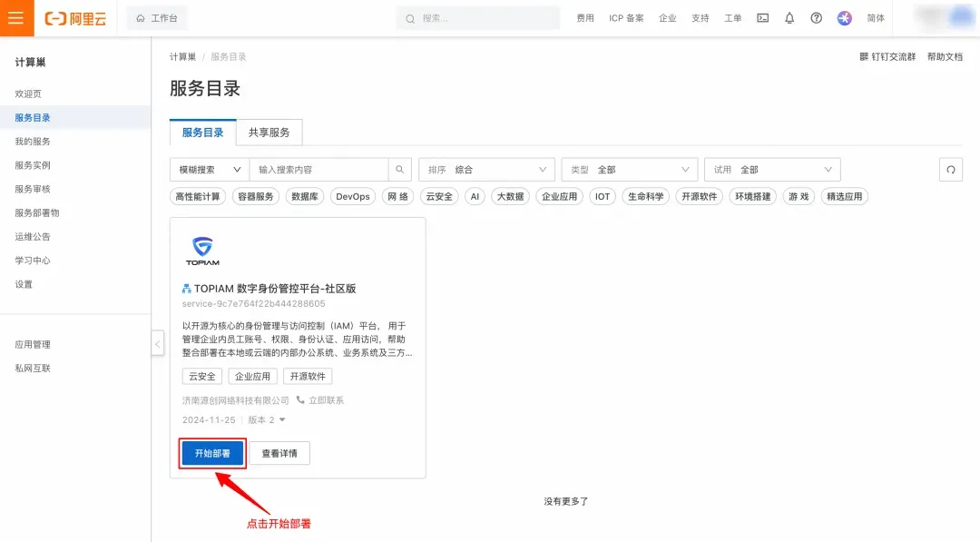Viewport: 980px width, 542px height.
Task: Filter by 网络 tag
Action: pos(397,196)
